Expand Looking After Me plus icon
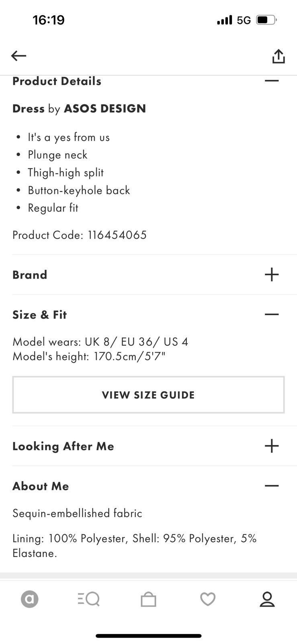The height and width of the screenshot is (644, 297). [x=272, y=446]
